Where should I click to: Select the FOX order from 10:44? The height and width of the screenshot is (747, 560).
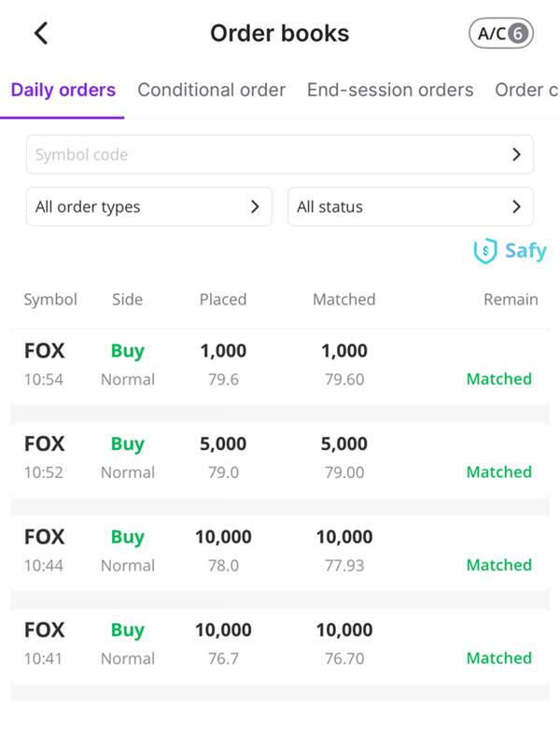click(x=280, y=551)
